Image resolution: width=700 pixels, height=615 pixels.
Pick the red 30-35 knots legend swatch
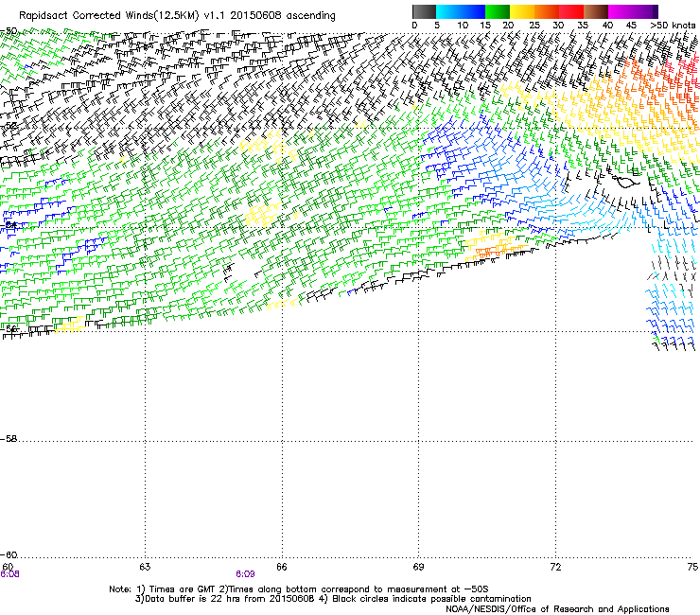571,11
